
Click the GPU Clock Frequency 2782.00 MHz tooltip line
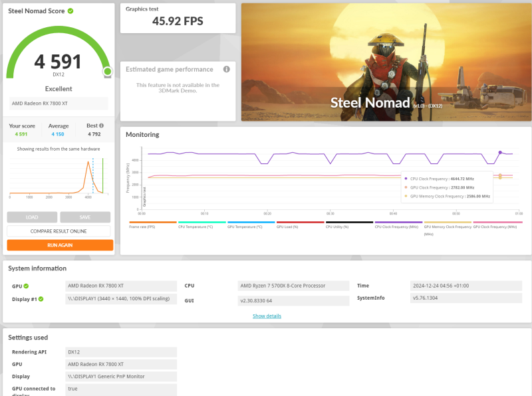tap(440, 187)
